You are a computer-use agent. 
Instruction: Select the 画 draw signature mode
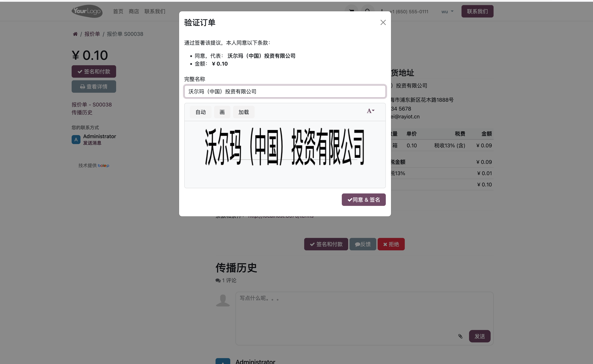click(222, 112)
